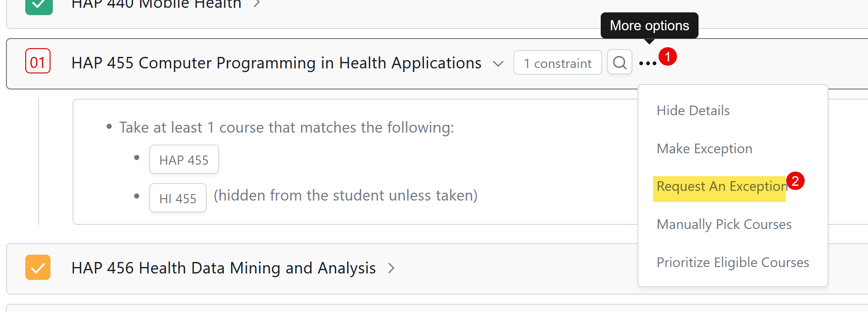Choose Manually Pick Courses option
This screenshot has width=868, height=312.
click(724, 224)
